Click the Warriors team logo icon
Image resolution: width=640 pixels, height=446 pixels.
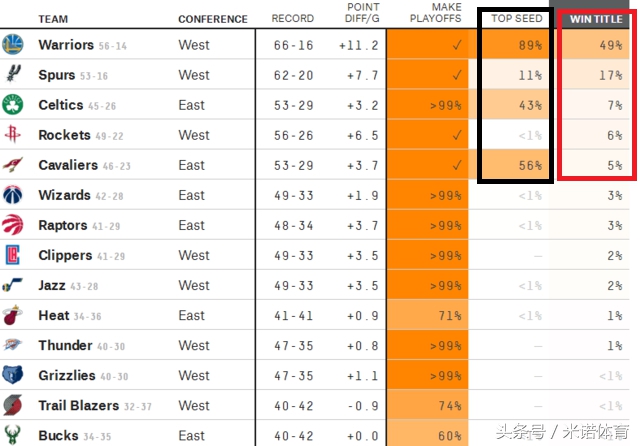tap(13, 45)
